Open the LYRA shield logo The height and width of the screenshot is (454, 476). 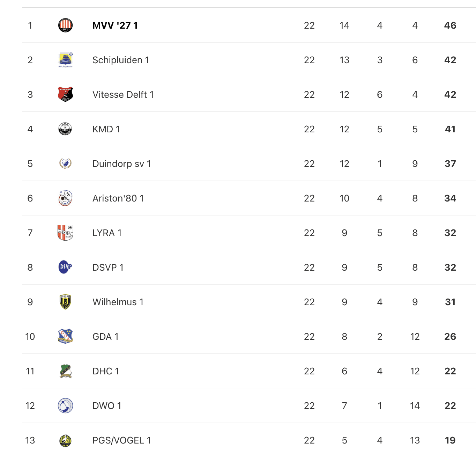(65, 233)
